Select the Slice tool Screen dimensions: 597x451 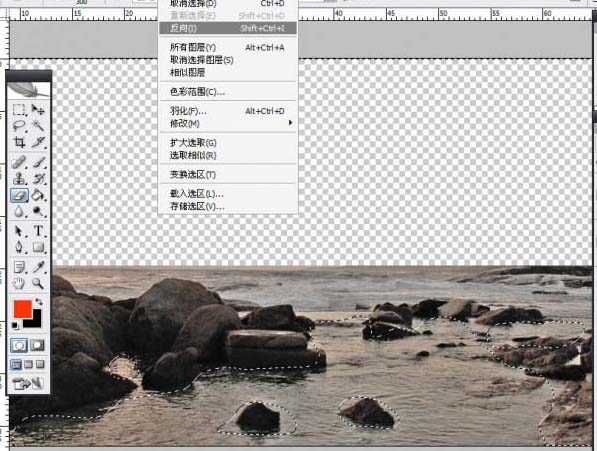[x=38, y=142]
